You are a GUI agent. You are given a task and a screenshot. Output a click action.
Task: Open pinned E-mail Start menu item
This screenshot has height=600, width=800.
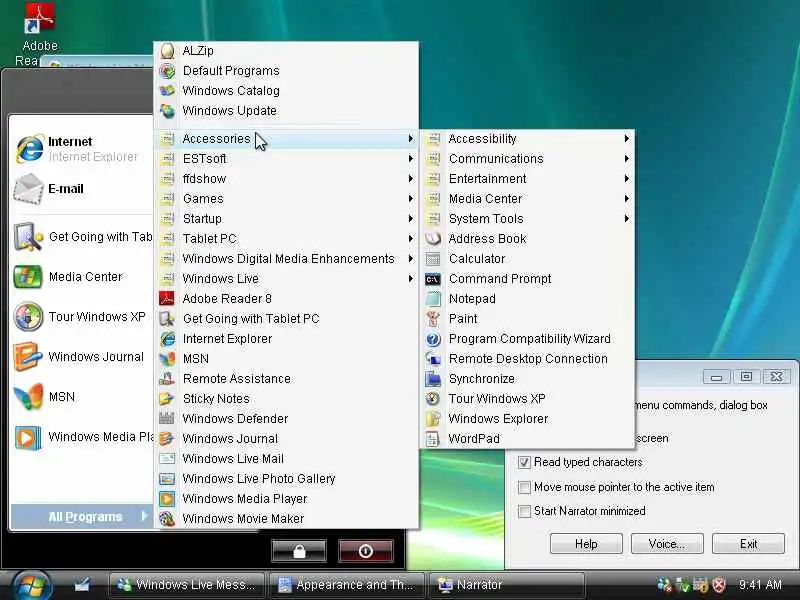[82, 189]
